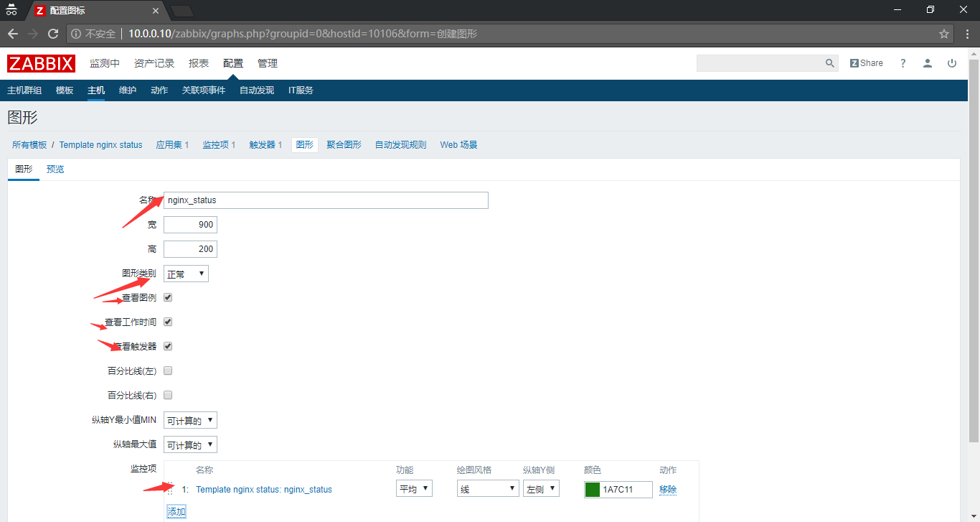Open Template nginx status: nginx_status item link
Screen dimensions: 980x522
point(264,489)
